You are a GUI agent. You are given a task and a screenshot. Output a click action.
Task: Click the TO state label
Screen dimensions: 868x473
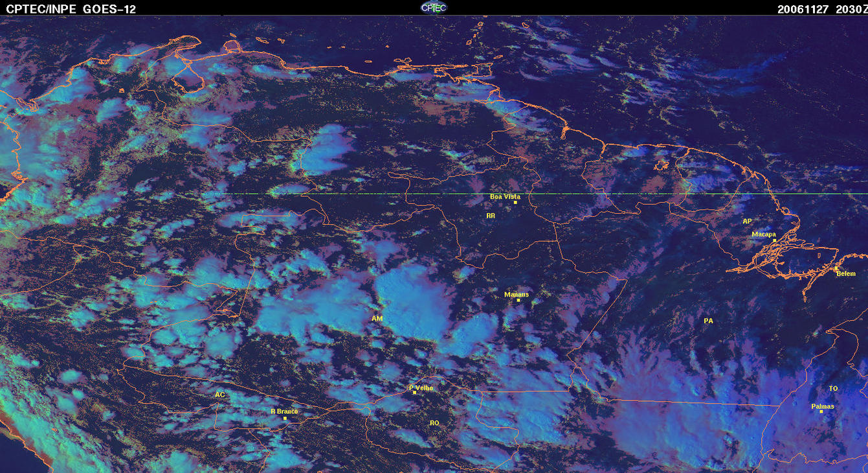coord(833,388)
